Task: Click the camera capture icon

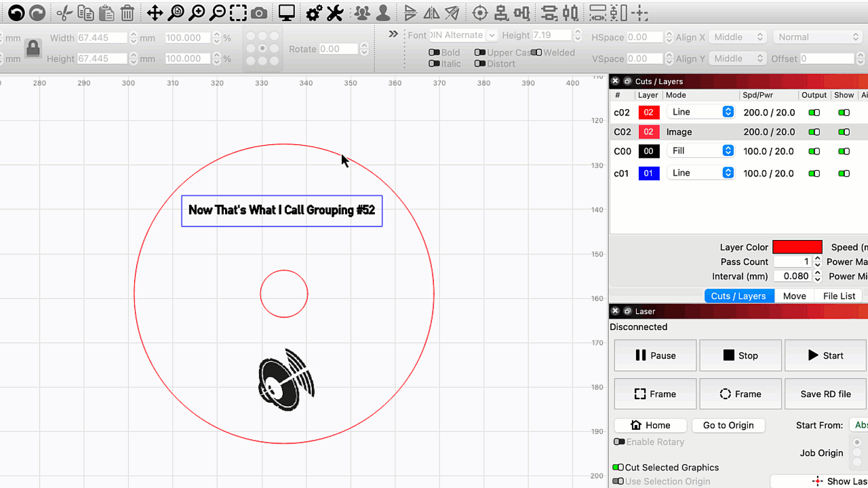Action: [x=258, y=13]
